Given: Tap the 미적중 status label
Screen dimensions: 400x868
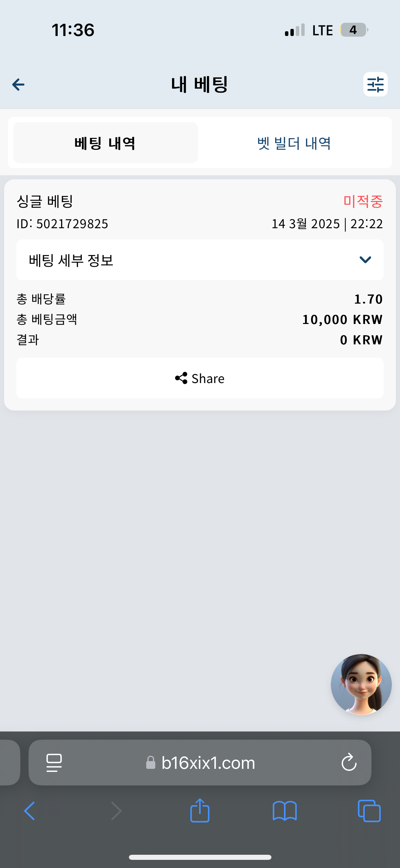Looking at the screenshot, I should click(363, 201).
